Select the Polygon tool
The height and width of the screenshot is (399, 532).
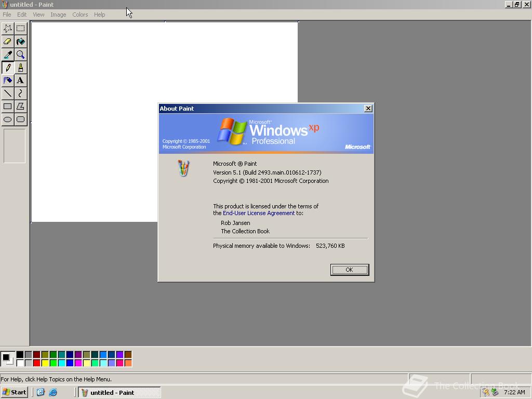(x=20, y=107)
